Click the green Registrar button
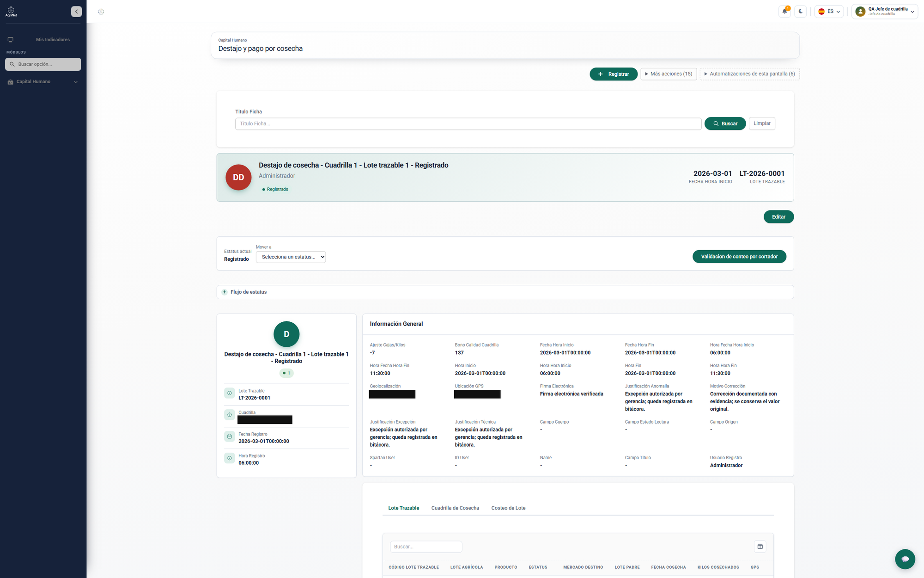This screenshot has height=578, width=924. tap(614, 74)
